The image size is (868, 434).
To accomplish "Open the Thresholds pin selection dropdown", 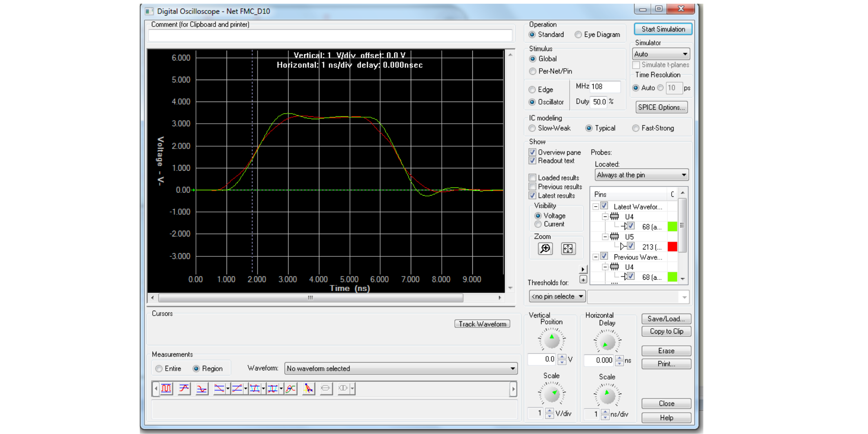I will (557, 296).
